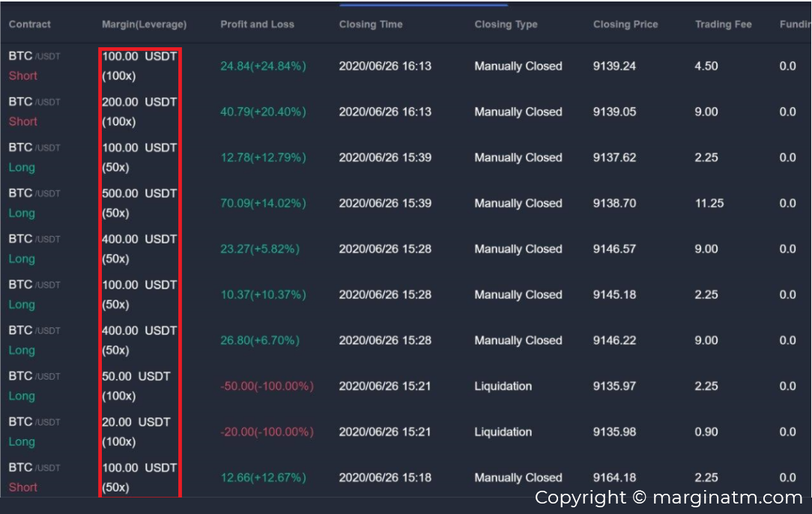Viewport: 812px width, 514px height.
Task: Click closing price 9146.57
Action: 614,250
